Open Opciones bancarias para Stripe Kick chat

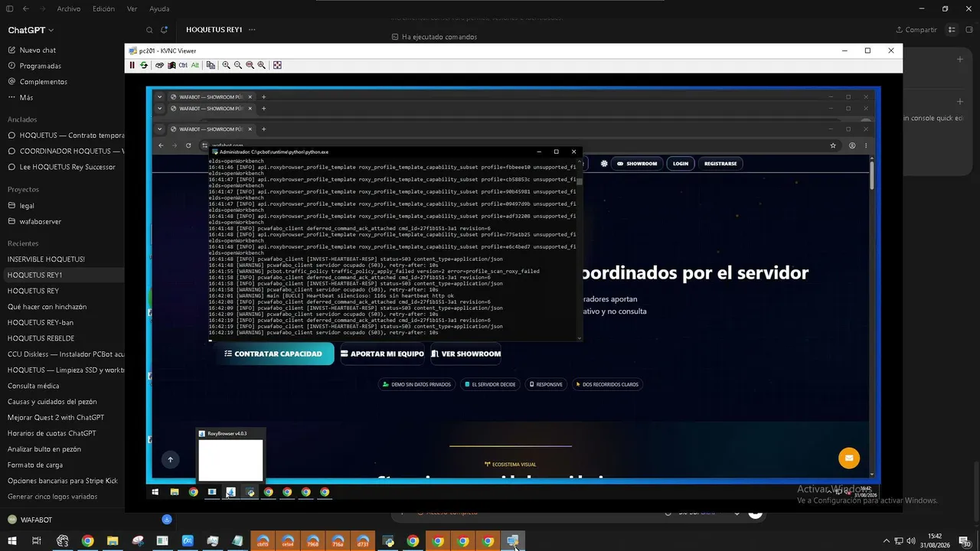click(x=63, y=481)
